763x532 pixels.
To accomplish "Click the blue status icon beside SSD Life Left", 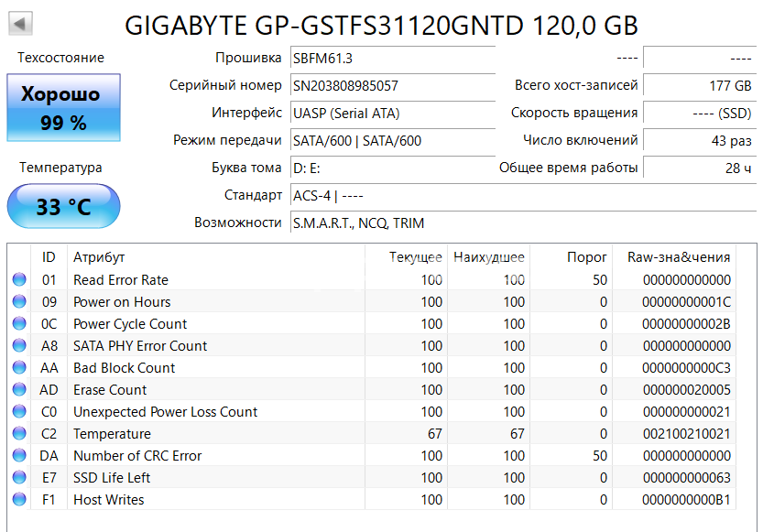I will (20, 478).
